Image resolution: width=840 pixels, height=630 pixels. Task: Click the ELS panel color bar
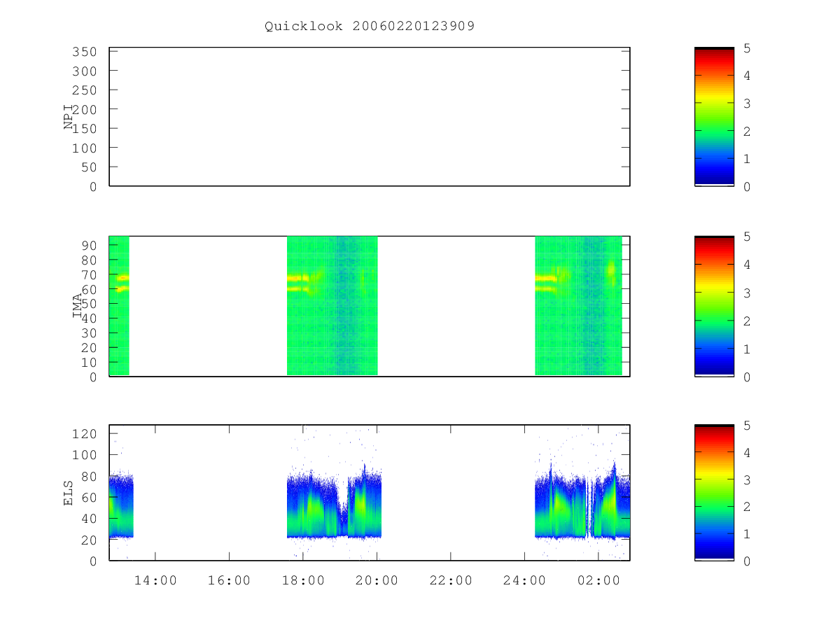(714, 493)
